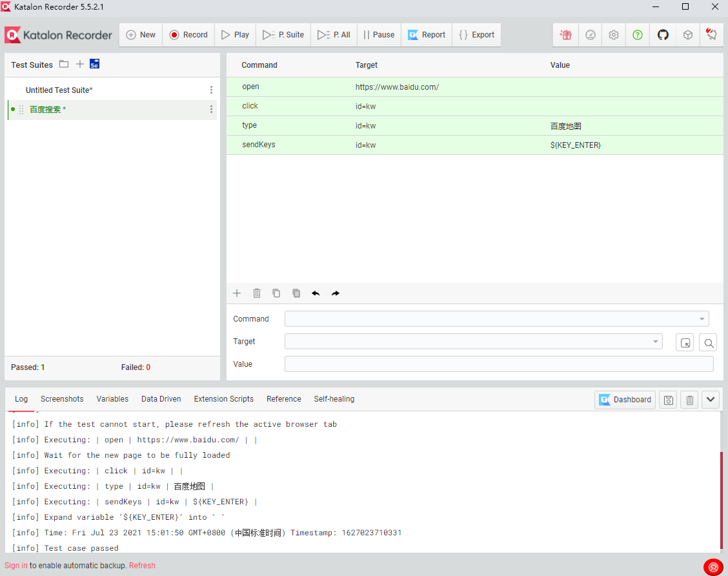The width and height of the screenshot is (728, 576).
Task: Open the Dashboard button
Action: click(x=625, y=400)
